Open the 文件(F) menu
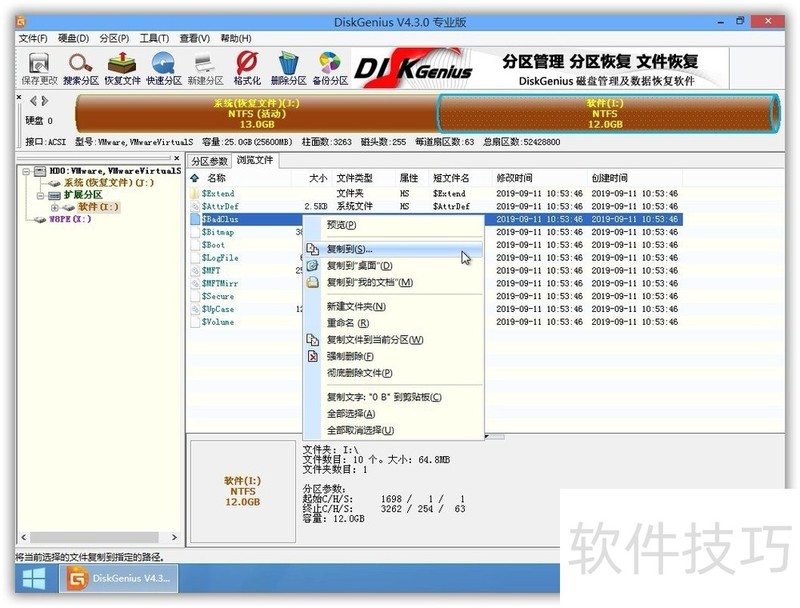Viewport: 800px width, 608px height. click(33, 38)
